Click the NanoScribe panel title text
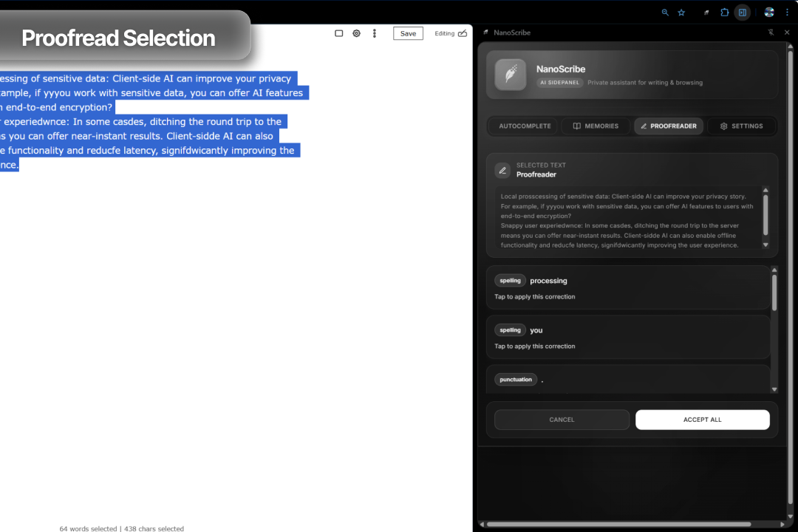This screenshot has height=532, width=798. [x=512, y=32]
